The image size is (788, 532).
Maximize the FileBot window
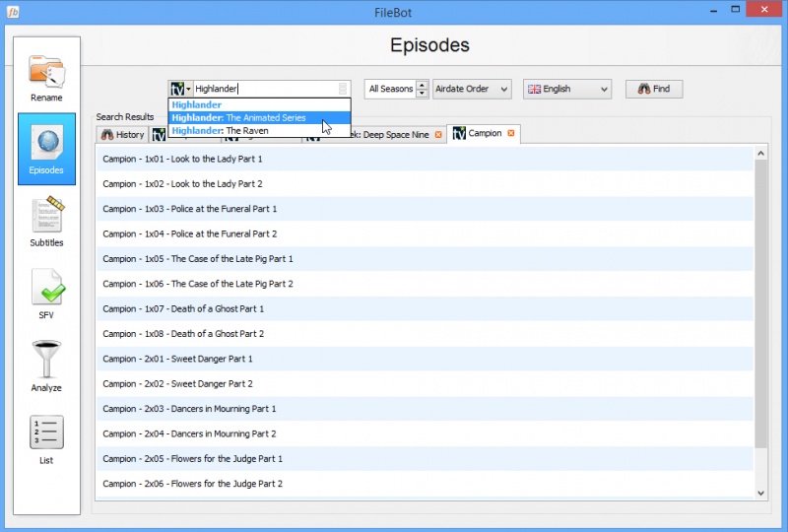click(735, 10)
